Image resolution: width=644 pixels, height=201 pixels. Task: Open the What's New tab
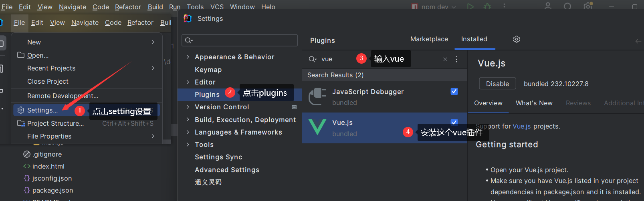click(534, 103)
